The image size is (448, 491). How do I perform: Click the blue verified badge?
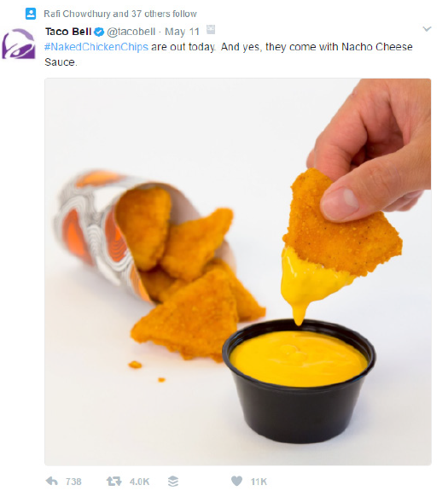click(x=99, y=32)
